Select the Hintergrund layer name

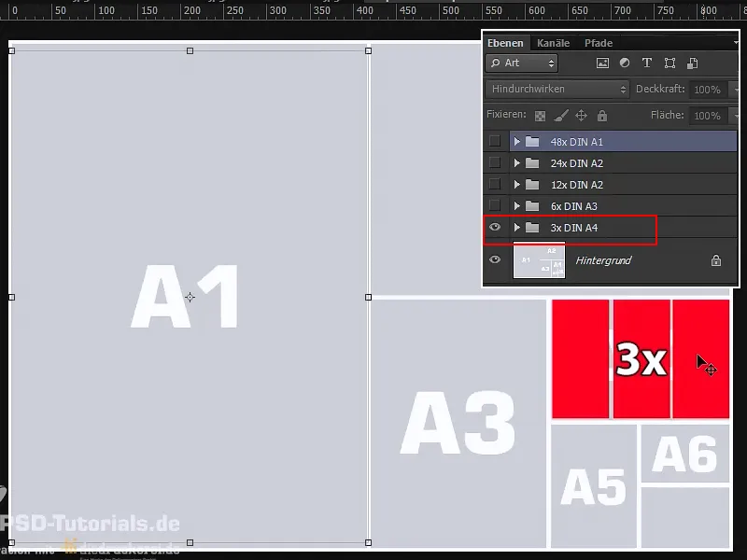pos(603,260)
